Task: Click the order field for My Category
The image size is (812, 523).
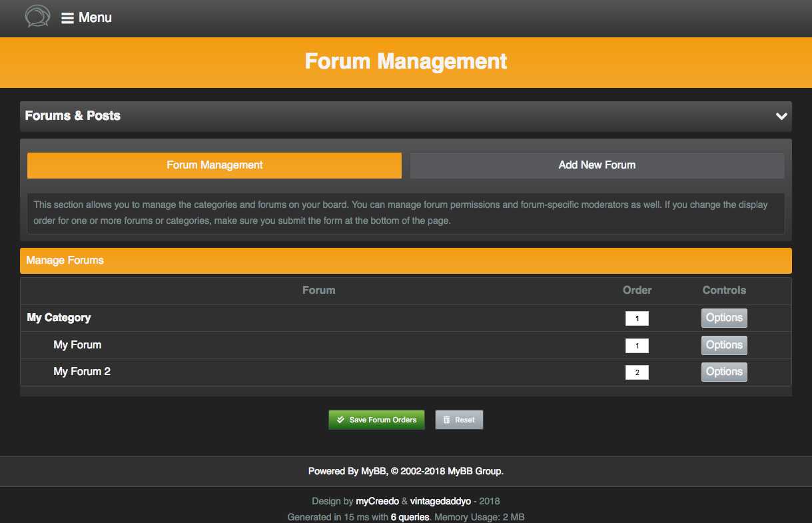Action: (637, 318)
